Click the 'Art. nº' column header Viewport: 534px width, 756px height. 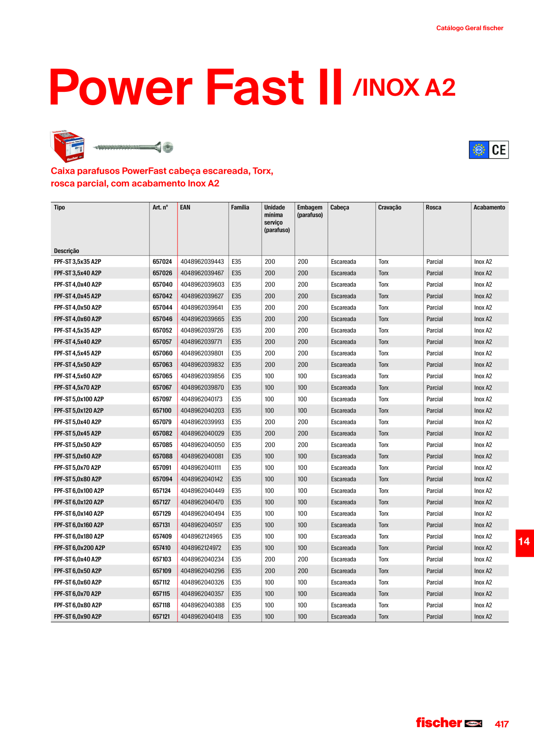click(x=160, y=207)
